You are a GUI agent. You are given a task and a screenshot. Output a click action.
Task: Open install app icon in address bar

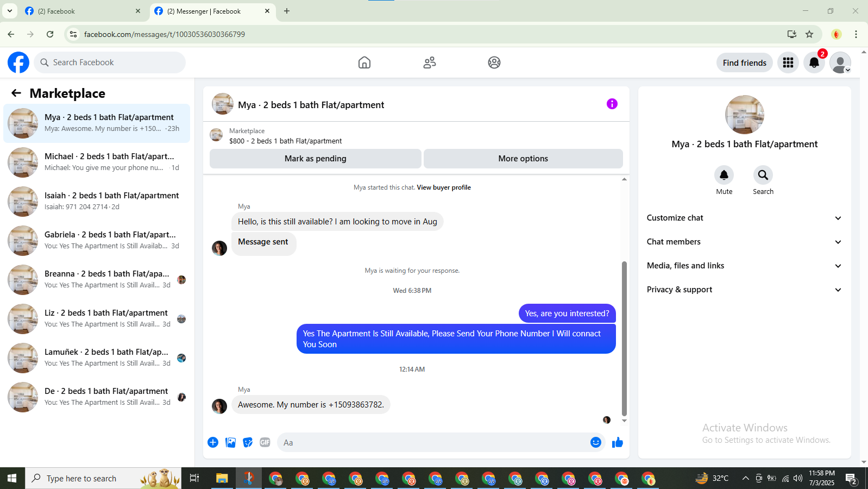pyautogui.click(x=792, y=34)
